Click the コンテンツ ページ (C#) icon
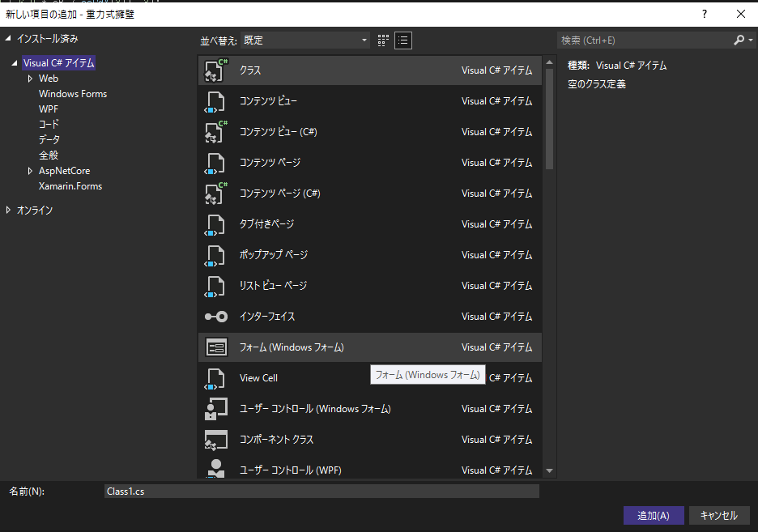This screenshot has height=532, width=758. point(216,194)
